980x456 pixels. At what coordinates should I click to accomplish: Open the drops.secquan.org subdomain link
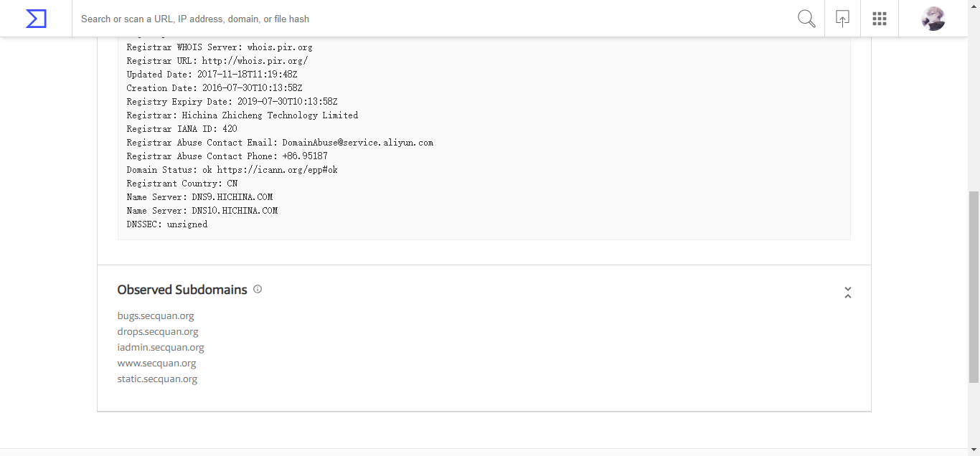(x=158, y=331)
